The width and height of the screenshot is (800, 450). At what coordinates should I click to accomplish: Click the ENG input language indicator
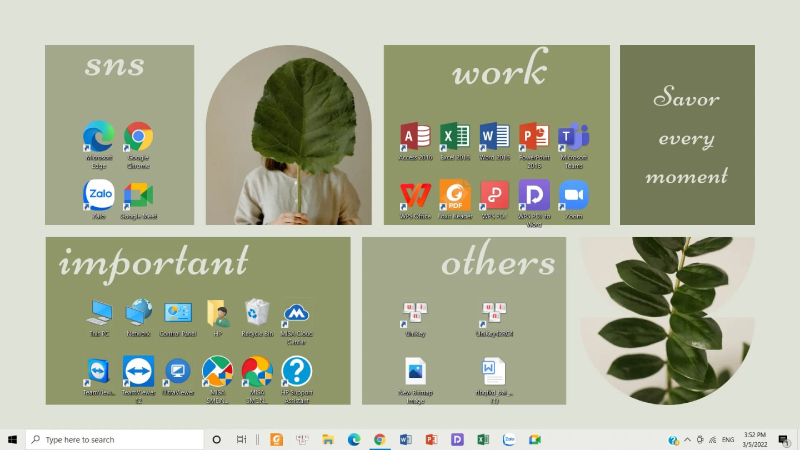coord(728,440)
